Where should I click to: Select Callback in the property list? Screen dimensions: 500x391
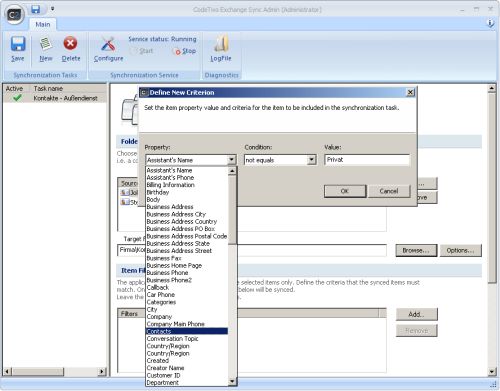click(187, 288)
